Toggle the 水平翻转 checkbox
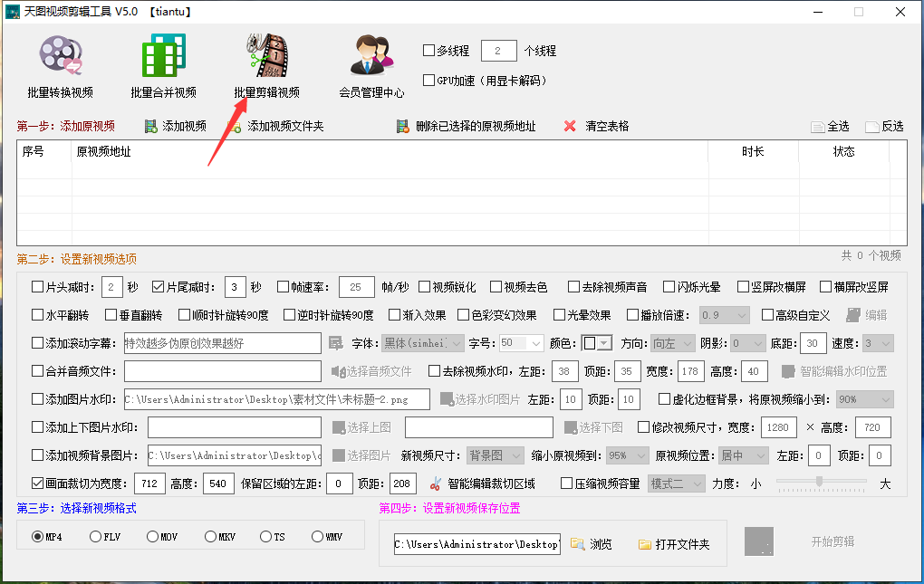This screenshot has width=924, height=584. click(37, 315)
